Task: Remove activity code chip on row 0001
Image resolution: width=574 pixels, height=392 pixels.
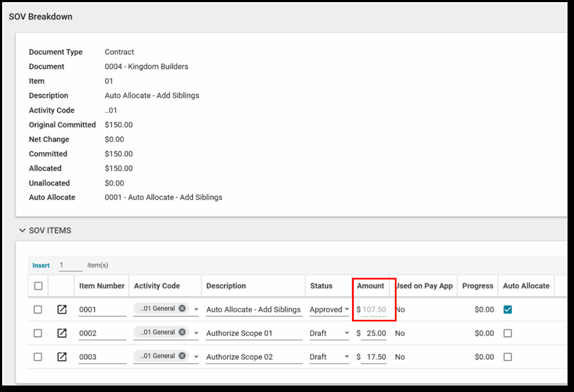Action: point(183,309)
